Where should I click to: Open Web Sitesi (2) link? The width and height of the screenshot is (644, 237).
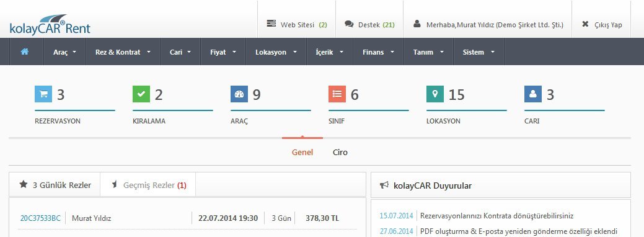[296, 25]
